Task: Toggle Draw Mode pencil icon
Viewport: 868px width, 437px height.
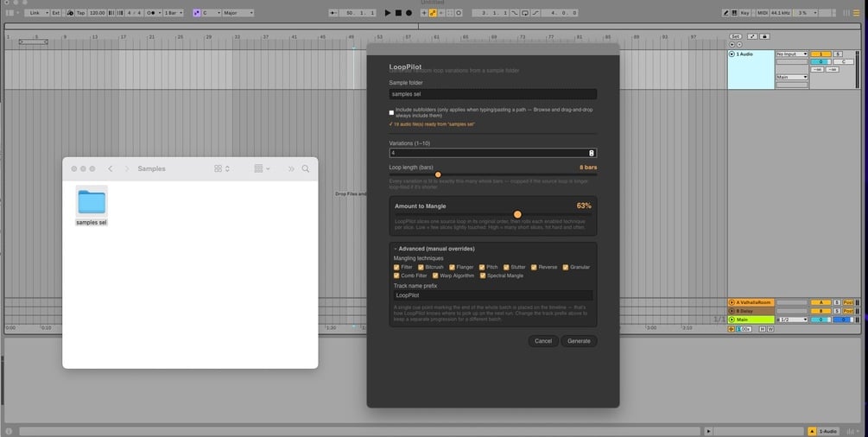Action: 725,13
